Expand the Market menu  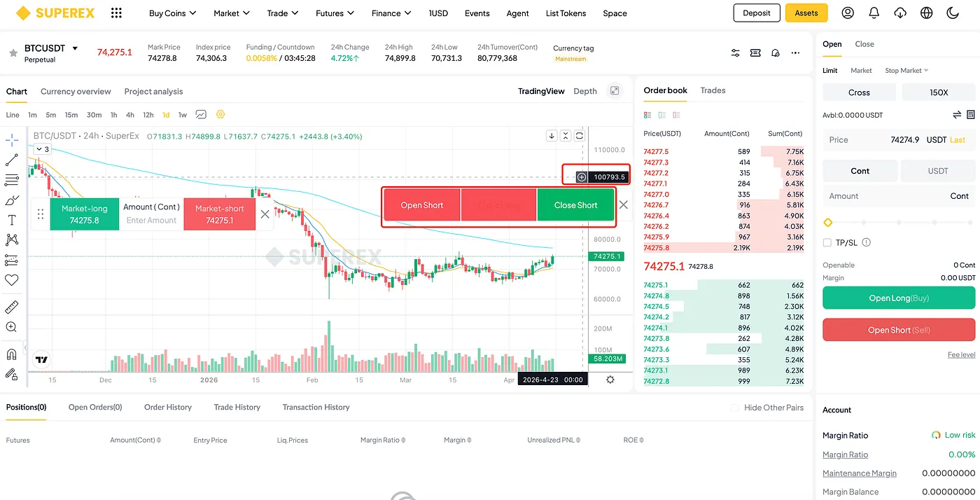(x=232, y=13)
